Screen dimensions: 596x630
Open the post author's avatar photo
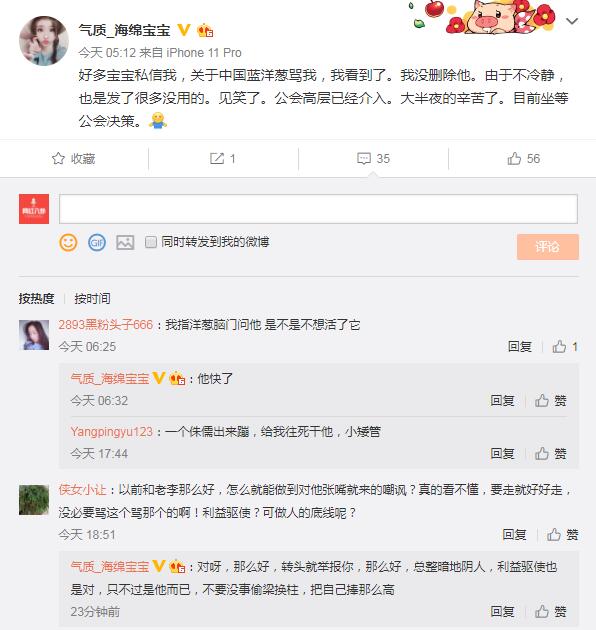44,41
